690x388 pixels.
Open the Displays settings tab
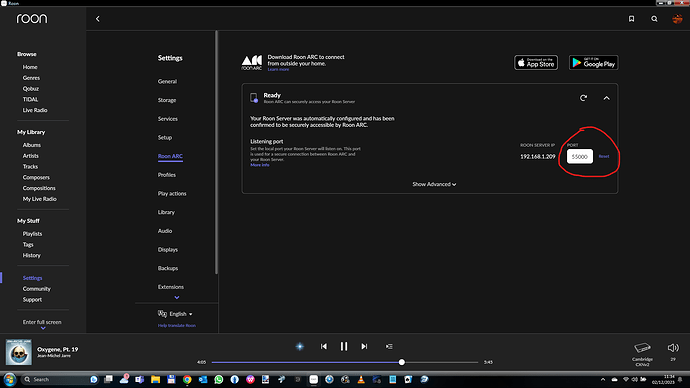point(168,250)
